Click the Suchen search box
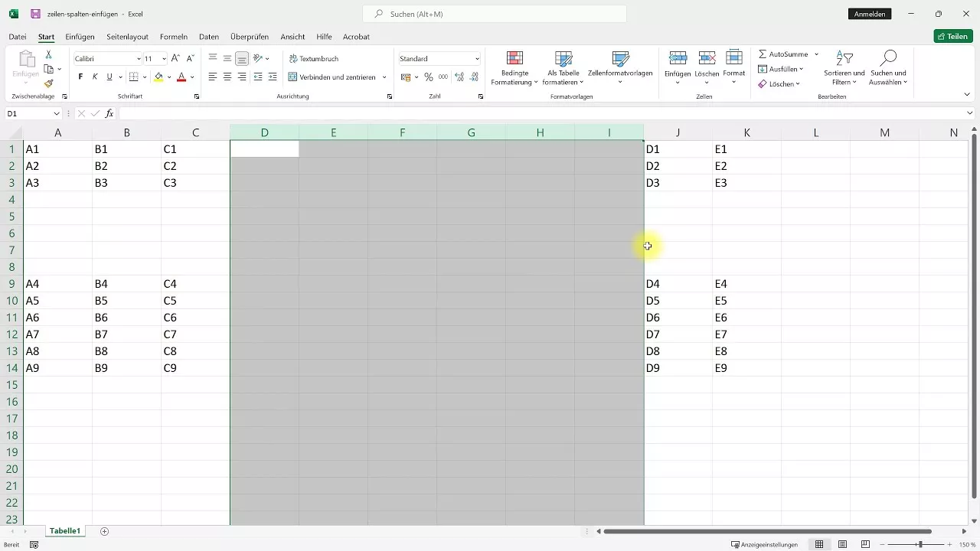The width and height of the screenshot is (980, 551). pyautogui.click(x=495, y=14)
